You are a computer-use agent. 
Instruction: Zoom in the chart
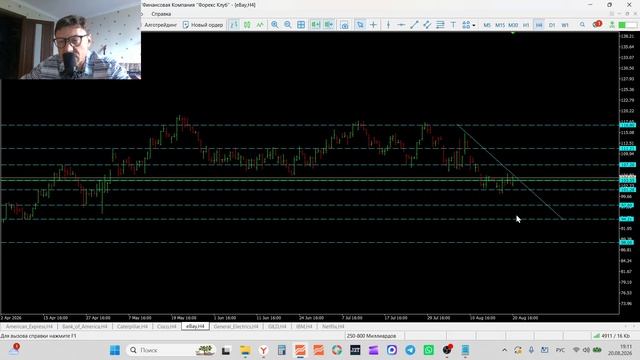click(275, 25)
